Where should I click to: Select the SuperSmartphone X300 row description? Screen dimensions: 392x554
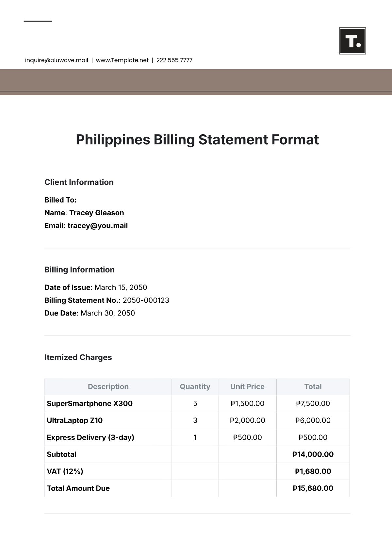(90, 404)
